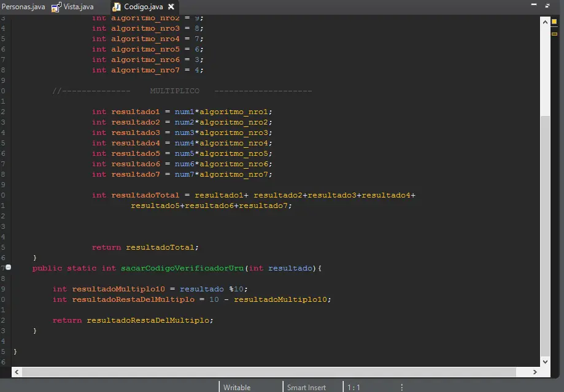Switch to the Vista.java tab
The height and width of the screenshot is (392, 564).
pyautogui.click(x=78, y=7)
